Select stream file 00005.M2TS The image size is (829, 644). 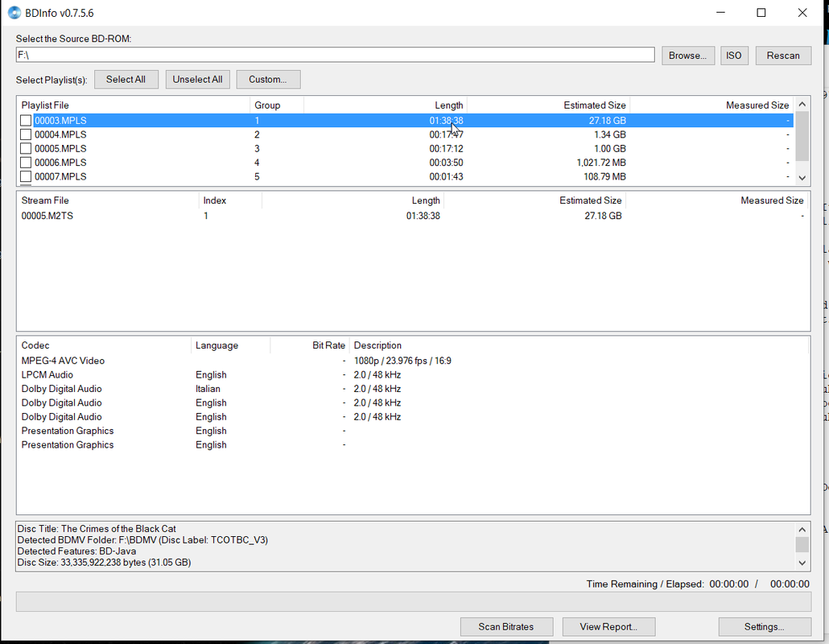coord(47,216)
